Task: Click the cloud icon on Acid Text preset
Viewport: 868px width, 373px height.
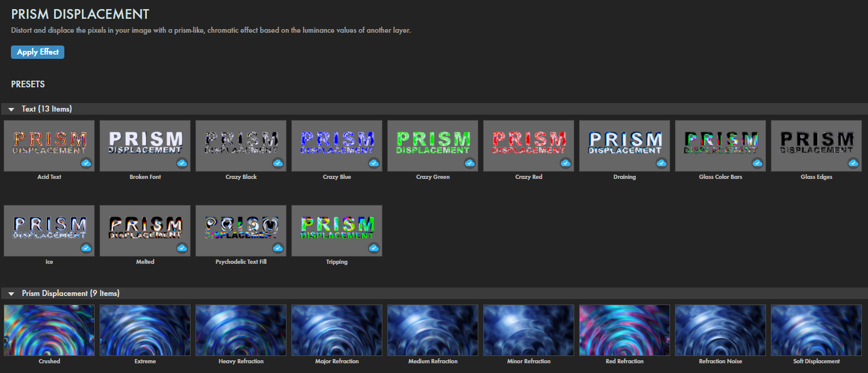Action: click(86, 163)
